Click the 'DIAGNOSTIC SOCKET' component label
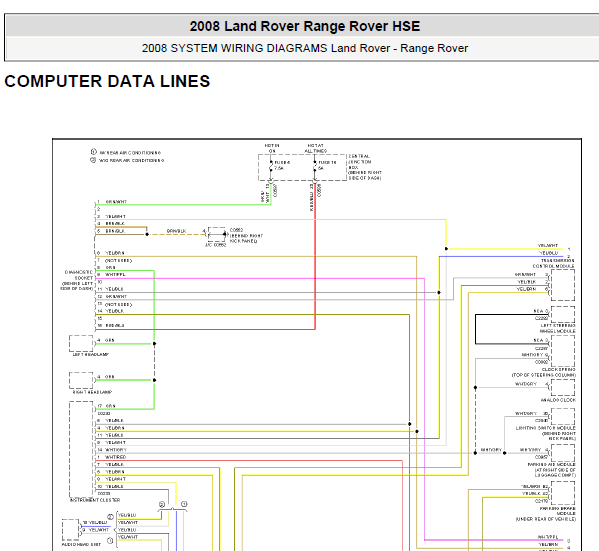The height and width of the screenshot is (551, 599). point(76,280)
